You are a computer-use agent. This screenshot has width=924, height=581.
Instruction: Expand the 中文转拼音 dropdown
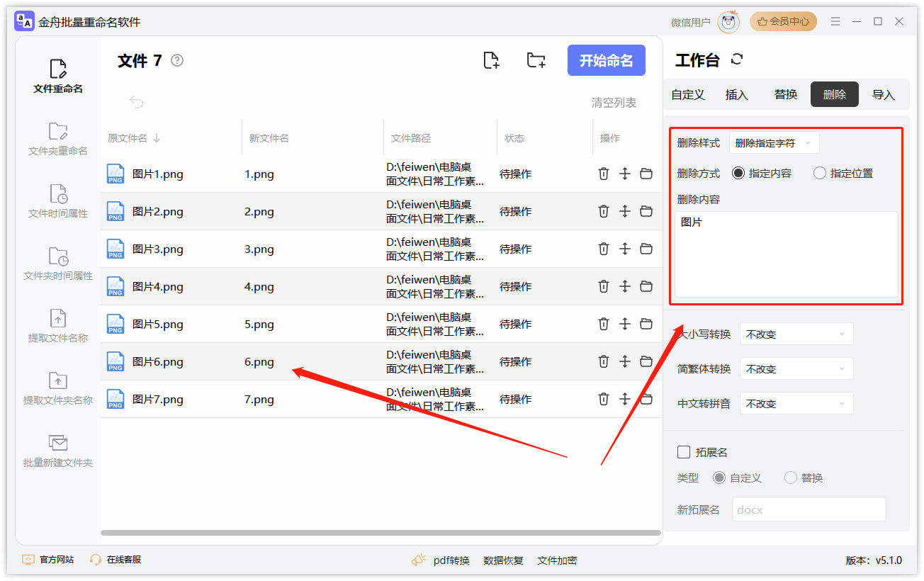pos(796,404)
